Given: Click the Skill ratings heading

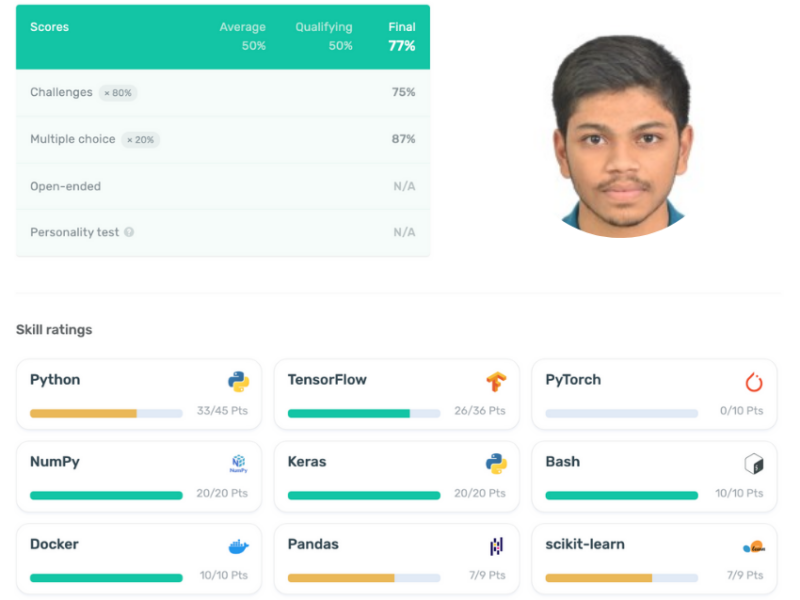Looking at the screenshot, I should [x=54, y=330].
